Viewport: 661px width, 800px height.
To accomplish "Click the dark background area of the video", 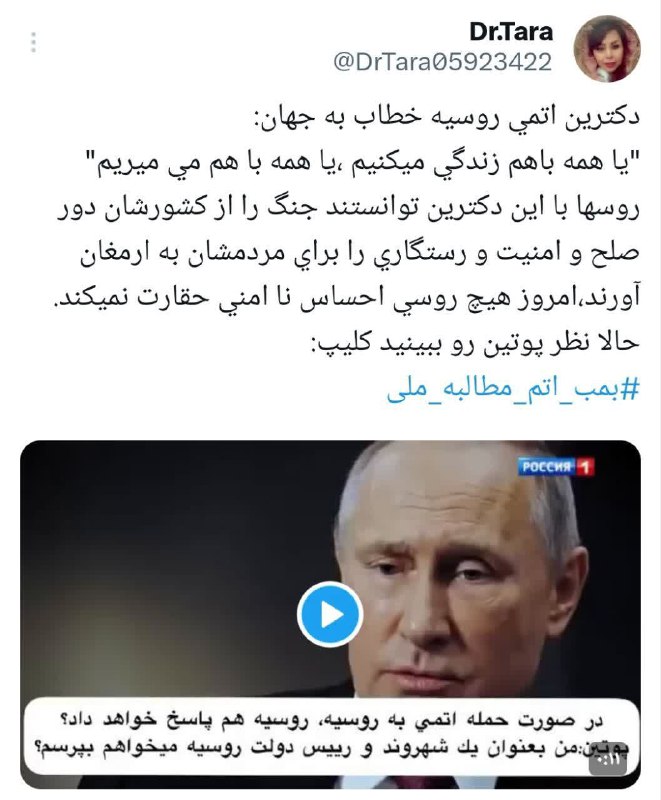I will click(153, 561).
